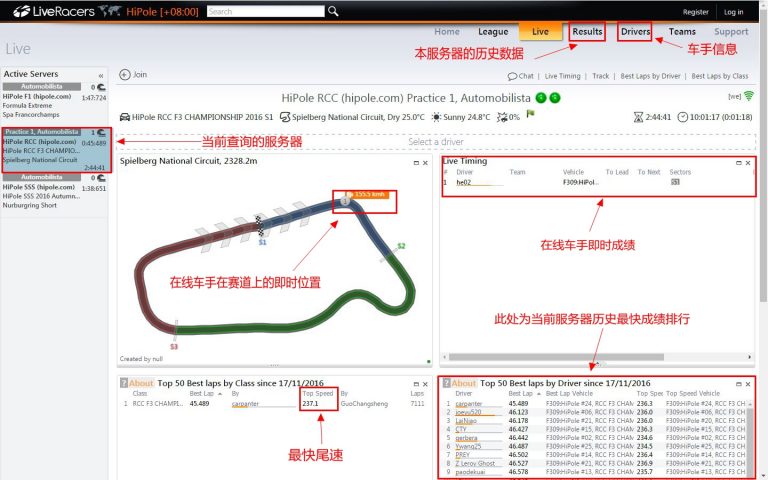Open Best Laps by Driver link
This screenshot has height=480, width=768.
(x=650, y=76)
